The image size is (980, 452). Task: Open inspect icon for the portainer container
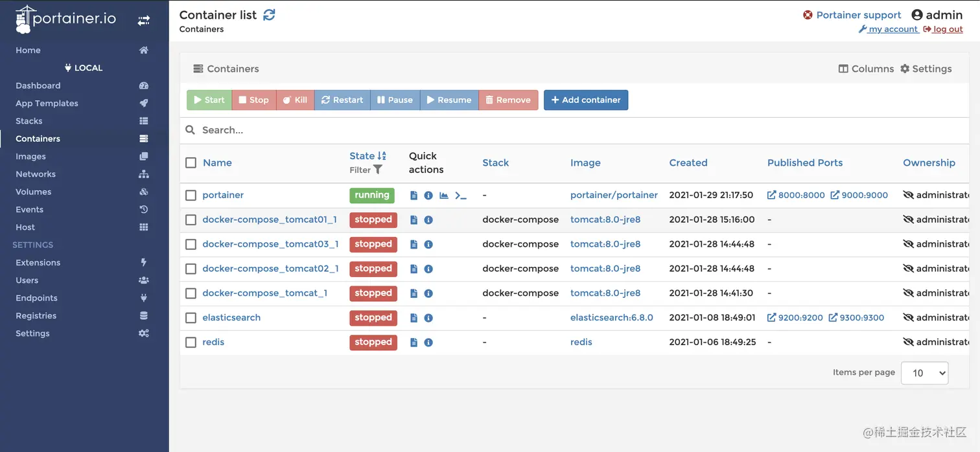tap(428, 195)
